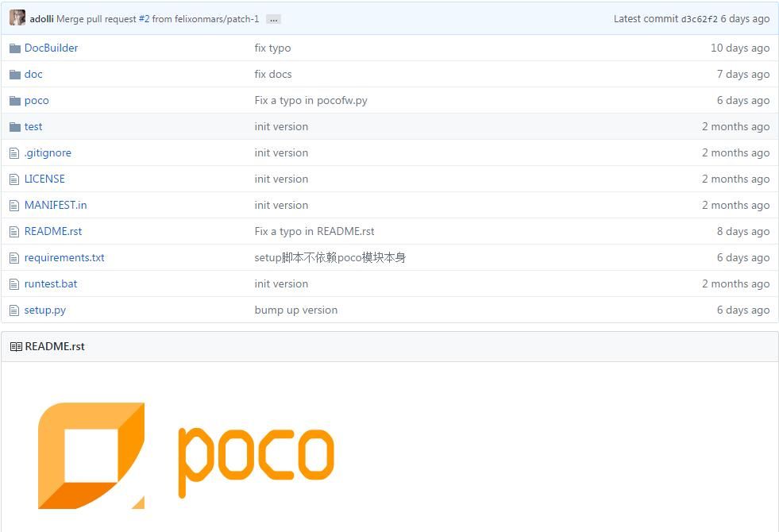Open the setup.py file

[x=45, y=310]
